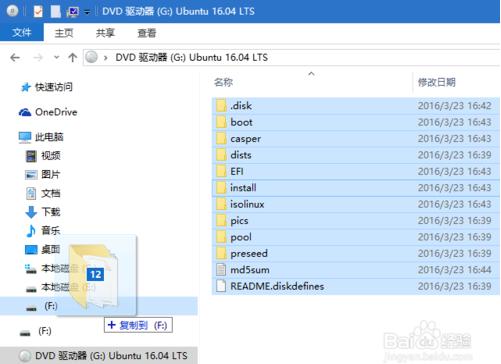This screenshot has height=364, width=501.
Task: Switch to the 查看 ribbon tab
Action: point(147,33)
